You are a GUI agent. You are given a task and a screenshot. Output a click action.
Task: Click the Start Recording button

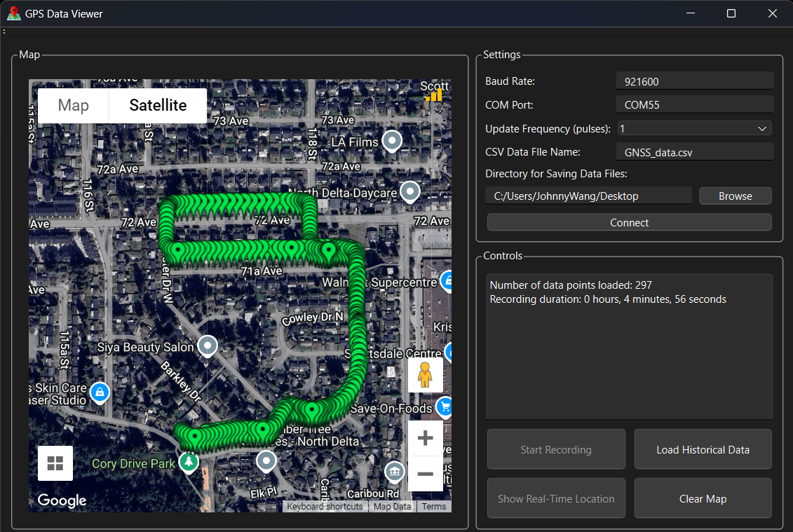click(556, 449)
